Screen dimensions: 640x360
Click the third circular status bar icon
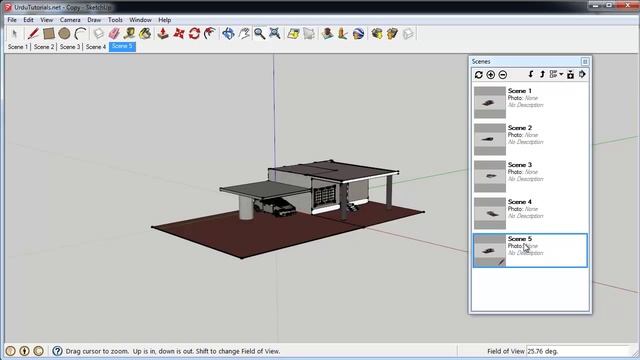tap(38, 351)
